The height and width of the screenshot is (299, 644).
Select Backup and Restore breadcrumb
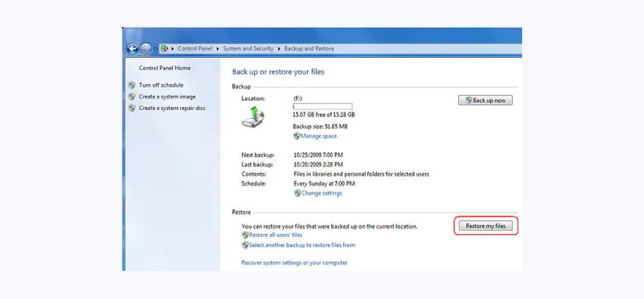(309, 48)
